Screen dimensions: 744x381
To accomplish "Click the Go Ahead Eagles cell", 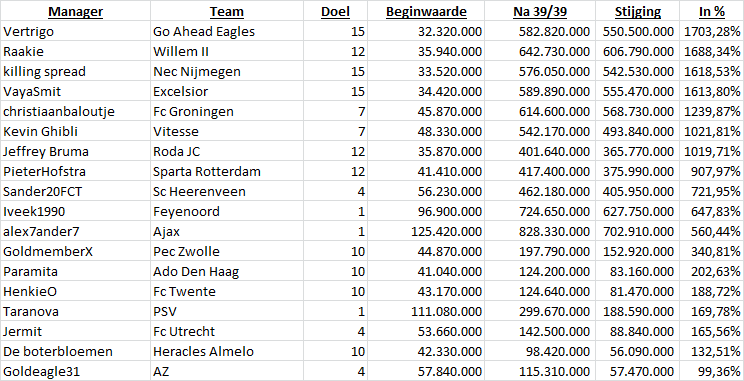I will point(227,31).
